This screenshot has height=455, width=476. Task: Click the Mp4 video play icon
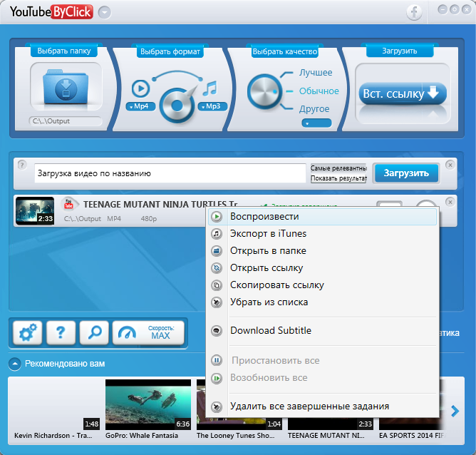tap(140, 88)
